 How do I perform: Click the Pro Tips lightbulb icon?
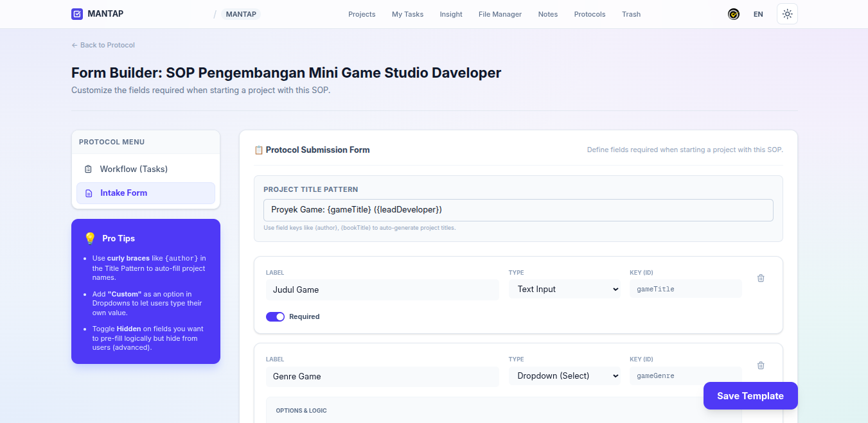(x=90, y=238)
